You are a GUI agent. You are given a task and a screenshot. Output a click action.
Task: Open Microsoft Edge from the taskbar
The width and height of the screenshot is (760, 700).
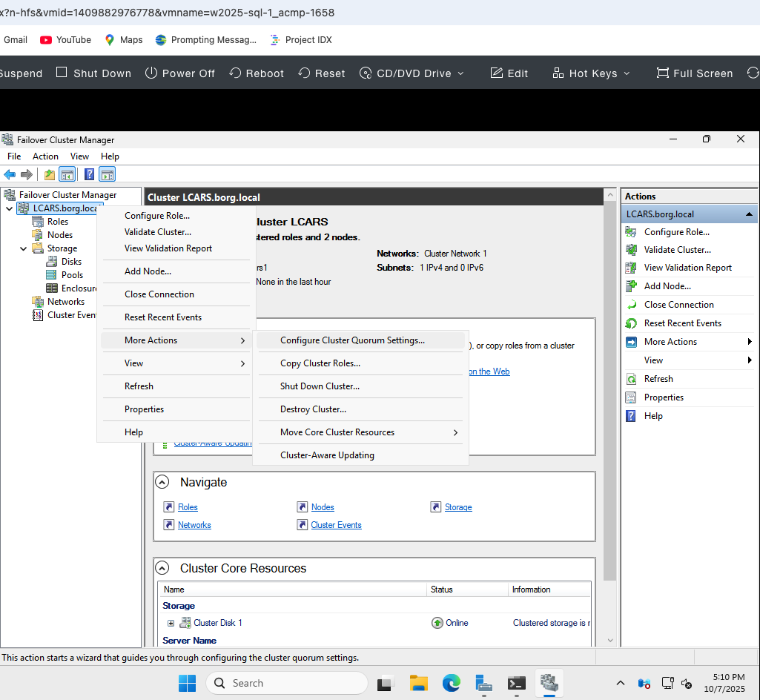(x=451, y=683)
